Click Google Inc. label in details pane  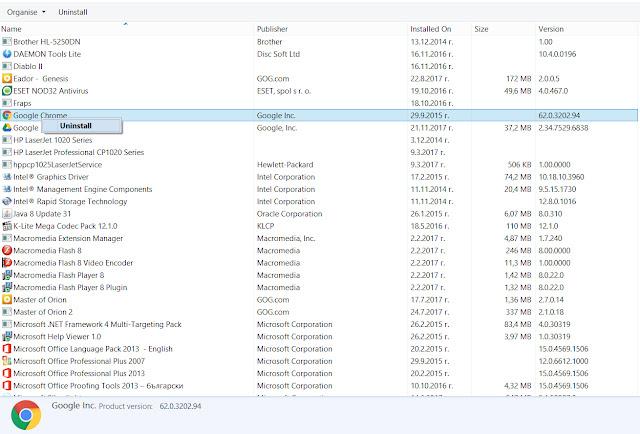click(73, 406)
